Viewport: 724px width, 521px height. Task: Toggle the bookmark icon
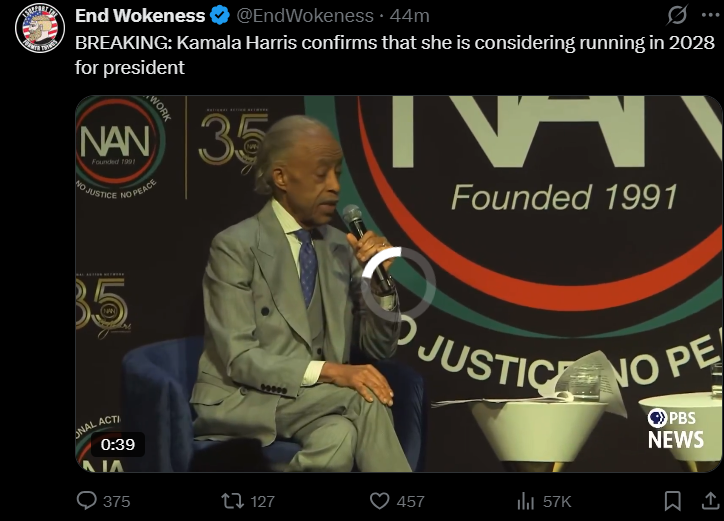[x=672, y=501]
